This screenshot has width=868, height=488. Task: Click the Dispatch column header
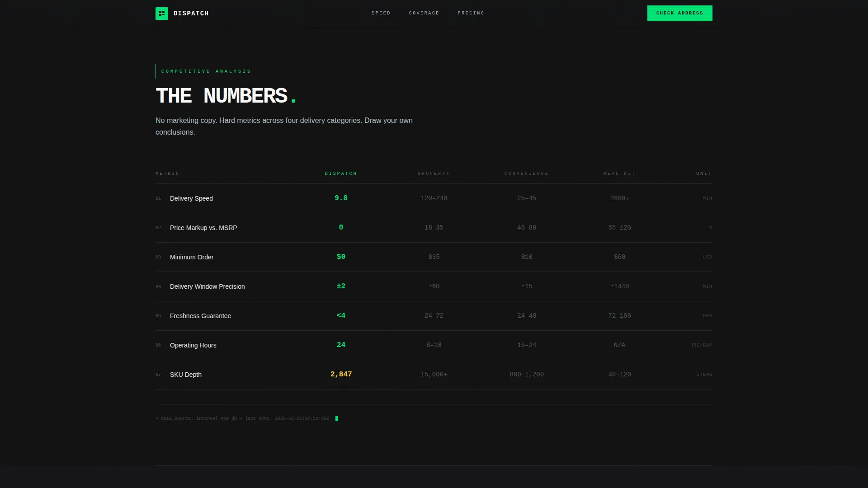[x=341, y=174]
